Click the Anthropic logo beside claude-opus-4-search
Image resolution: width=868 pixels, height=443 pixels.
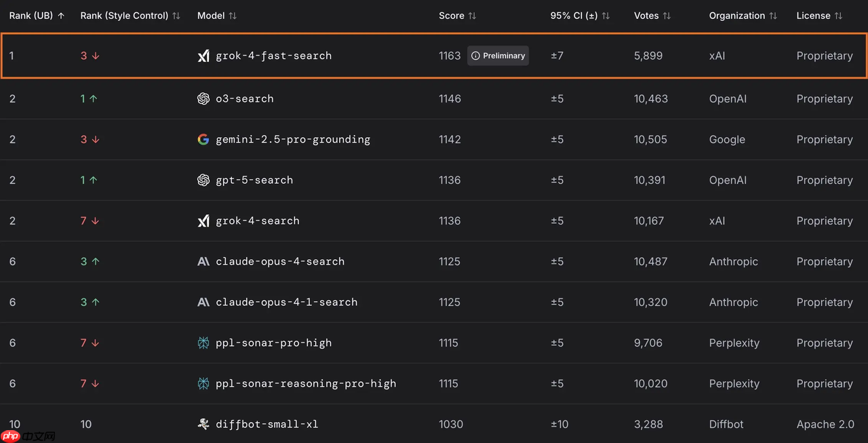point(203,262)
